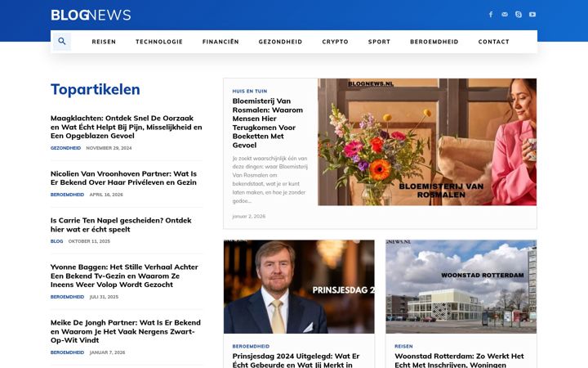The height and width of the screenshot is (368, 588).
Task: Open the Technologie menu item
Action: click(x=159, y=42)
